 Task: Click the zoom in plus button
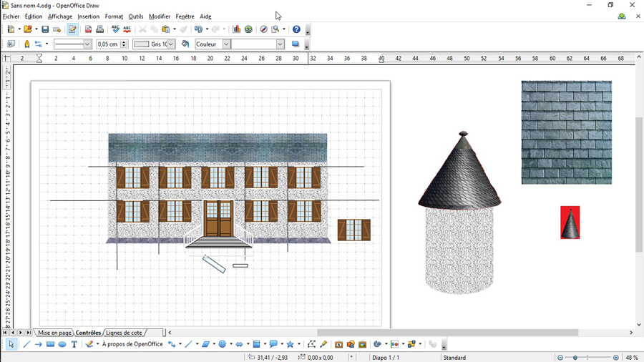click(x=616, y=357)
